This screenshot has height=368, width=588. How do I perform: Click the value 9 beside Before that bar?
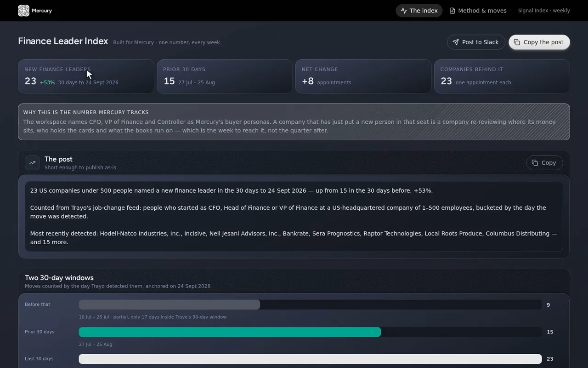(548, 305)
